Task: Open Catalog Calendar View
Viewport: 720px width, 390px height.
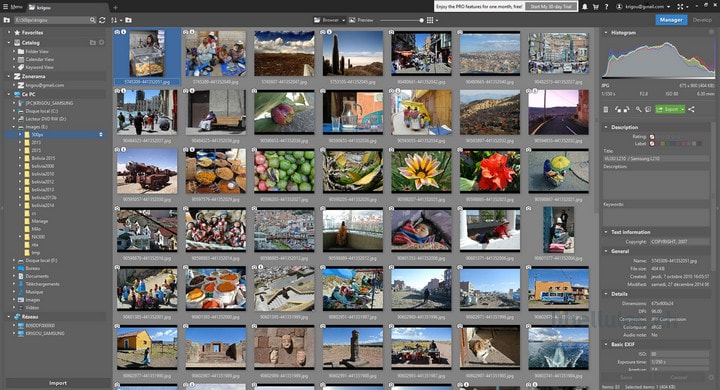Action: click(x=39, y=59)
